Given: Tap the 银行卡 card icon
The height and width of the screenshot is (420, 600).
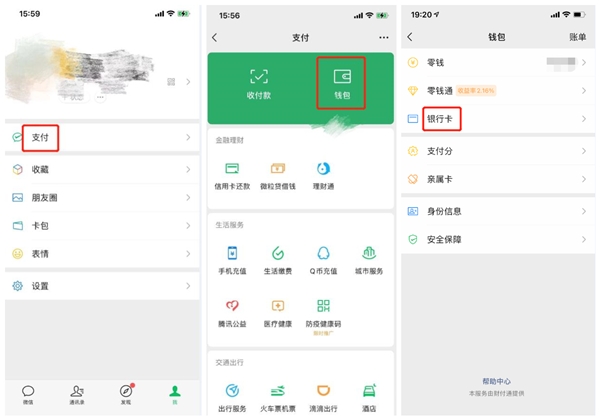Looking at the screenshot, I should pyautogui.click(x=413, y=119).
